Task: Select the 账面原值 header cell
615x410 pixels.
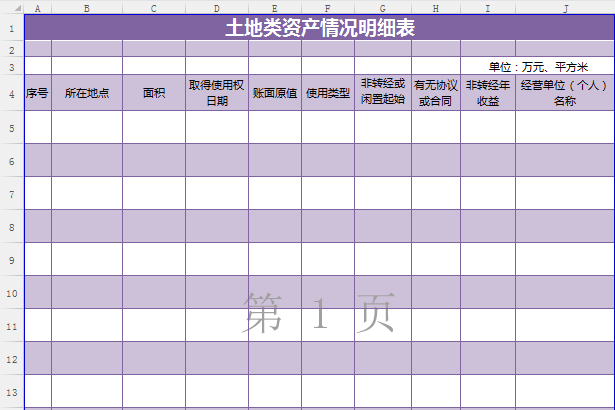Action: coord(275,93)
